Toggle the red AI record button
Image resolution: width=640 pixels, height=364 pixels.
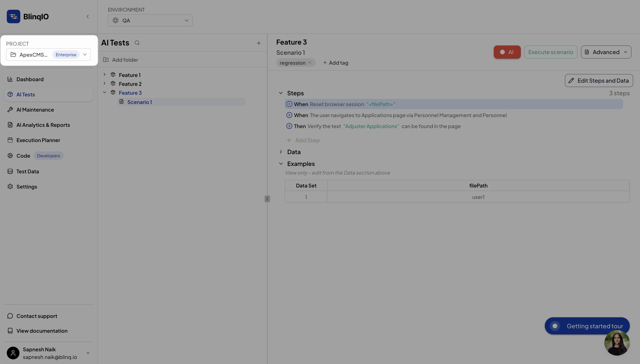(x=507, y=52)
